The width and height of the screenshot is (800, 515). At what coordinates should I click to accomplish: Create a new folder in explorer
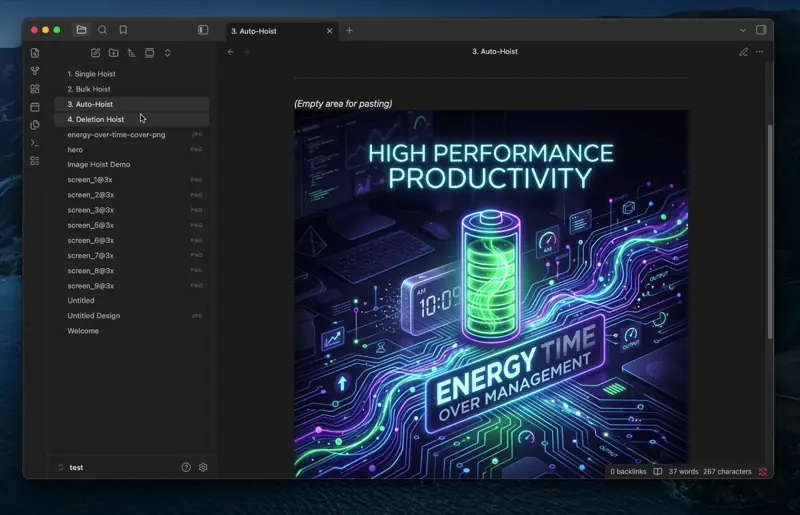pos(113,53)
